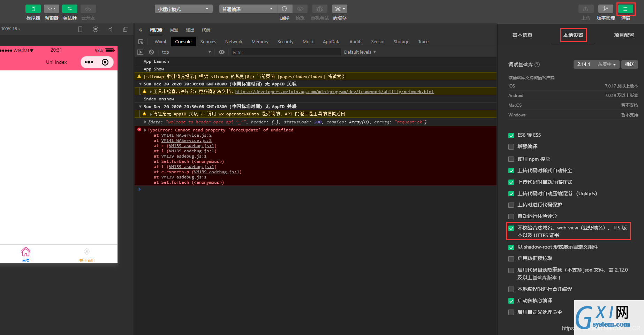Open the simulator zoom 100% dropdown
The width and height of the screenshot is (644, 335).
11,29
